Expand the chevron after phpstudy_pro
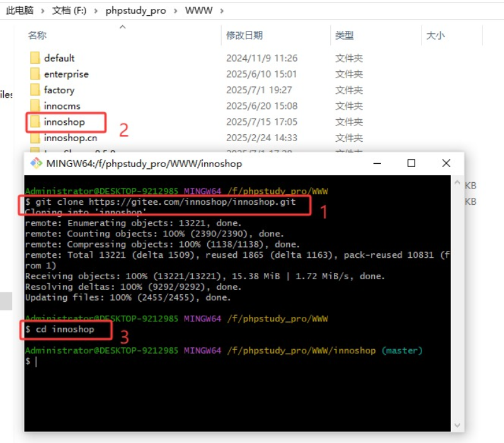Viewport: 504px width, 443px height. pyautogui.click(x=176, y=11)
